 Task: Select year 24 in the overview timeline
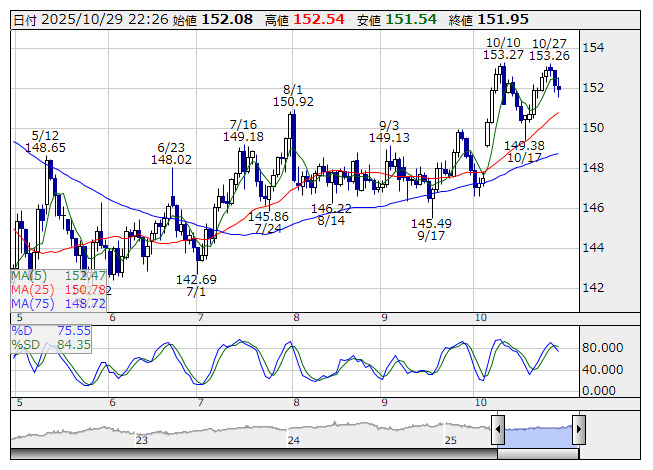pyautogui.click(x=294, y=440)
